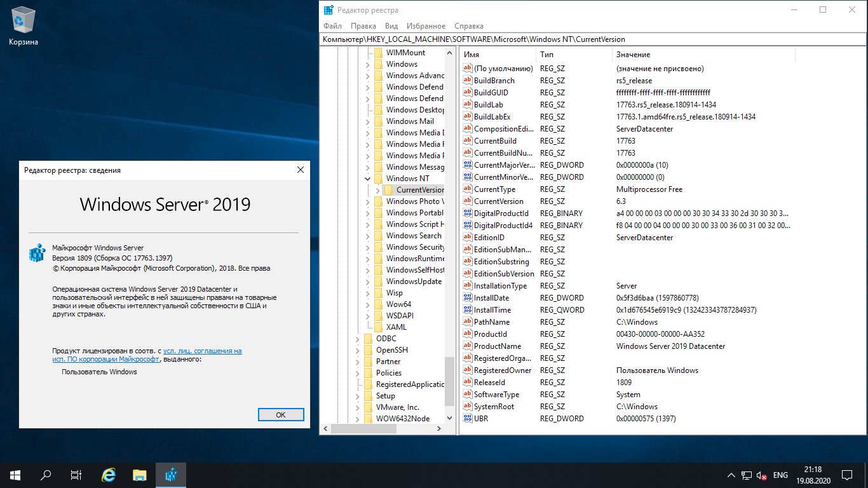868x488 pixels.
Task: Select the WIMMount key
Action: (405, 53)
